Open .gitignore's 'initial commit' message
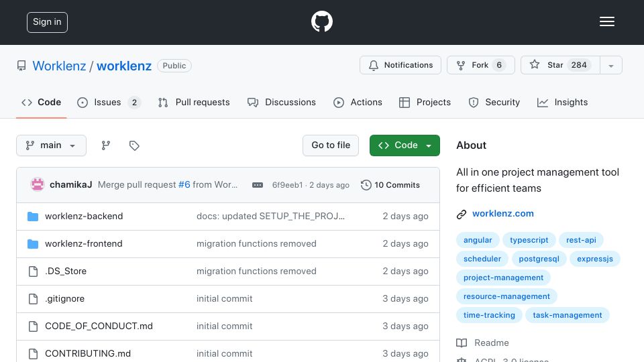The width and height of the screenshot is (644, 362). click(x=224, y=299)
